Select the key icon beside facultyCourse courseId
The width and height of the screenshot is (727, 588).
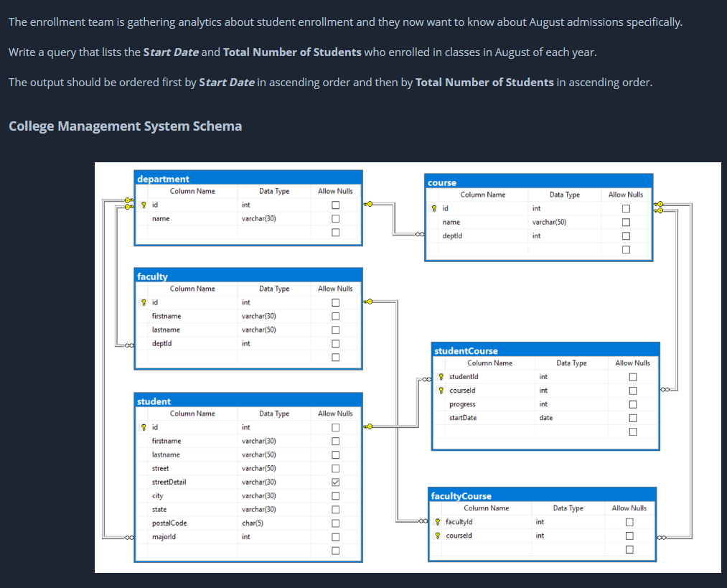(x=438, y=535)
